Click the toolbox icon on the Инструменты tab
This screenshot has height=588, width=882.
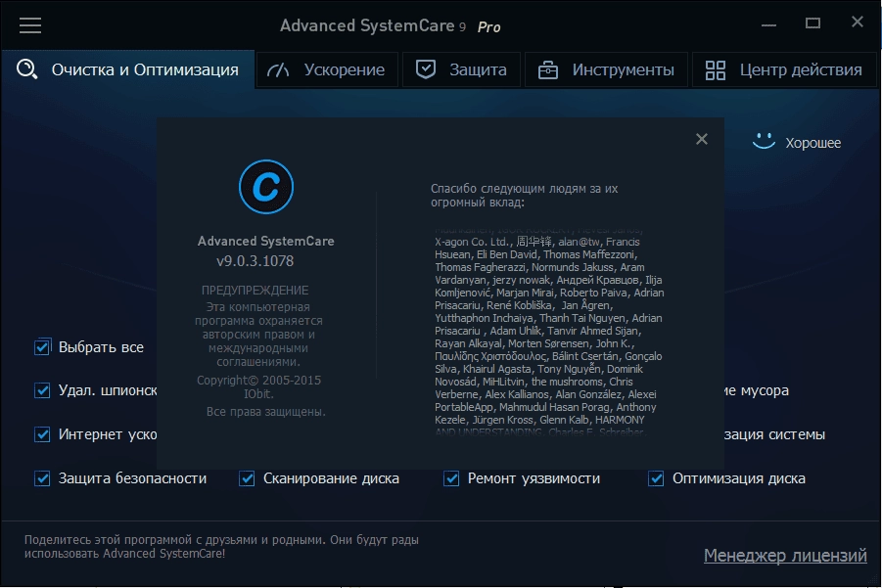[548, 69]
